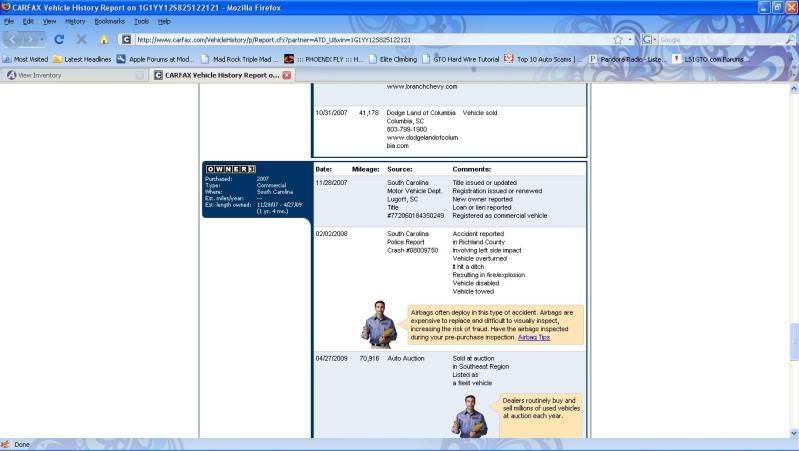This screenshot has height=451, width=799.
Task: Bookmark this page with the star icon
Action: pyautogui.click(x=618, y=39)
